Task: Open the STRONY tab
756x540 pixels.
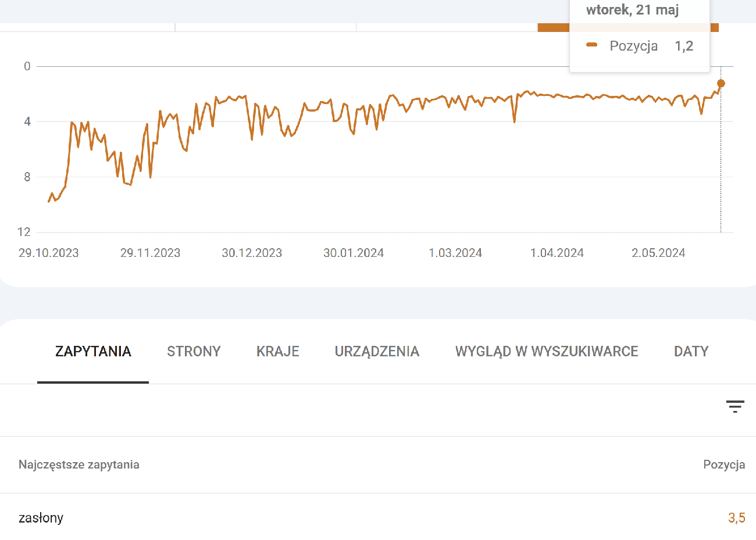Action: [x=194, y=352]
